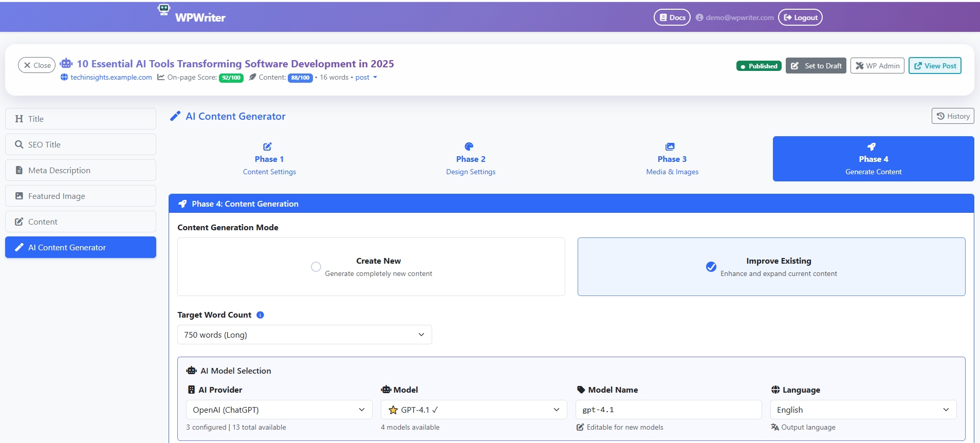
Task: Click the user icon beside demo@wpwriter.com
Action: pyautogui.click(x=699, y=17)
